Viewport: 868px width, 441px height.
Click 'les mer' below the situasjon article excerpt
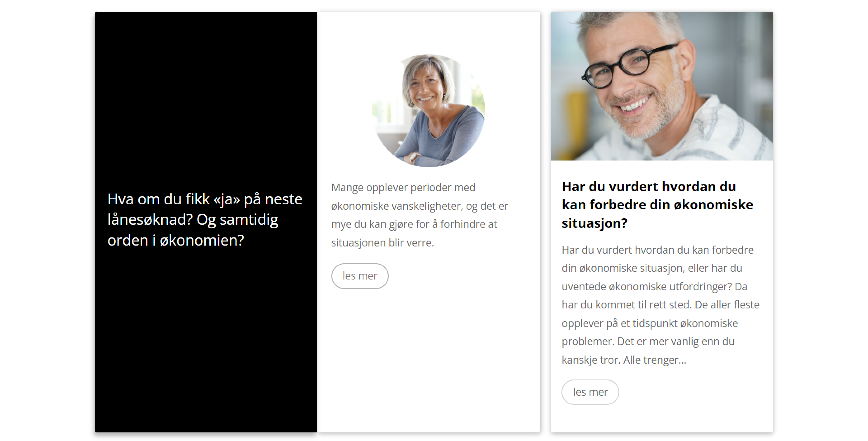click(x=590, y=392)
